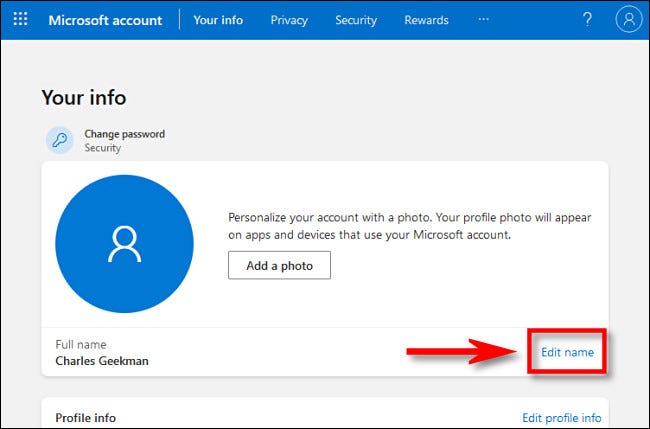Screen dimensions: 650x429
Task: Open the Privacy tab
Action: click(x=289, y=20)
